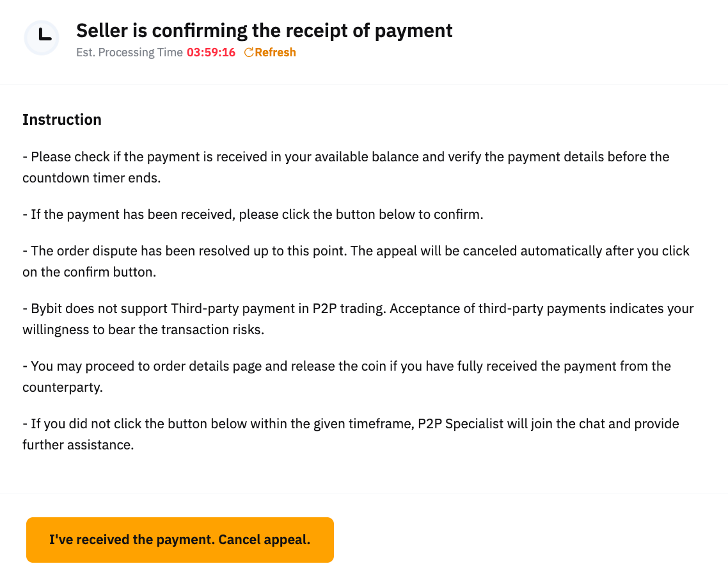Click the clock status icon

(x=42, y=38)
